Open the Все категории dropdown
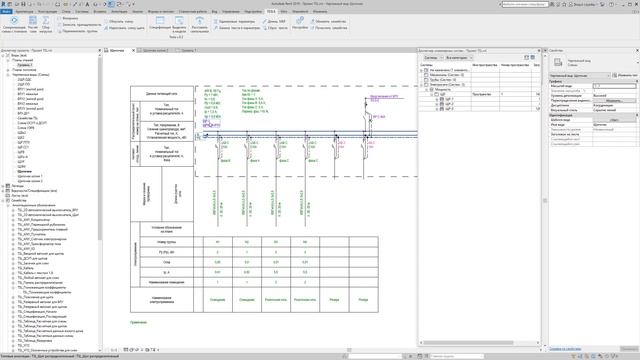The width and height of the screenshot is (640, 360). pyautogui.click(x=459, y=58)
